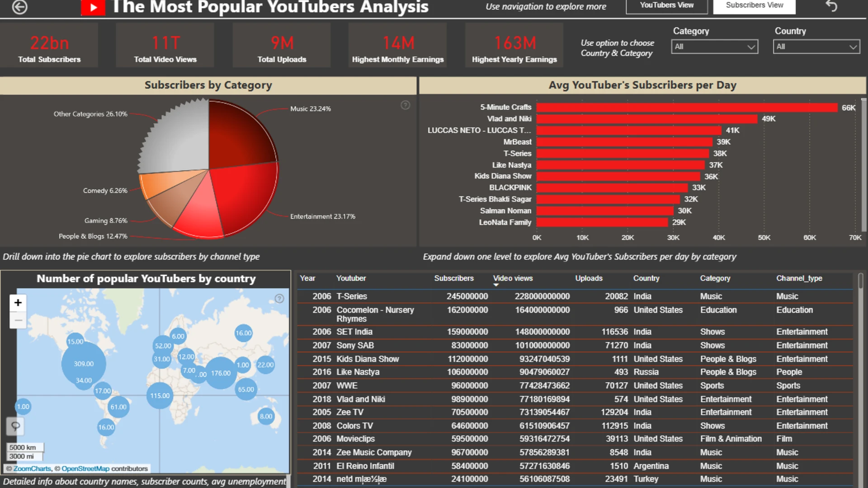Click the Turkey country cell
868x488 pixels.
[x=646, y=479]
